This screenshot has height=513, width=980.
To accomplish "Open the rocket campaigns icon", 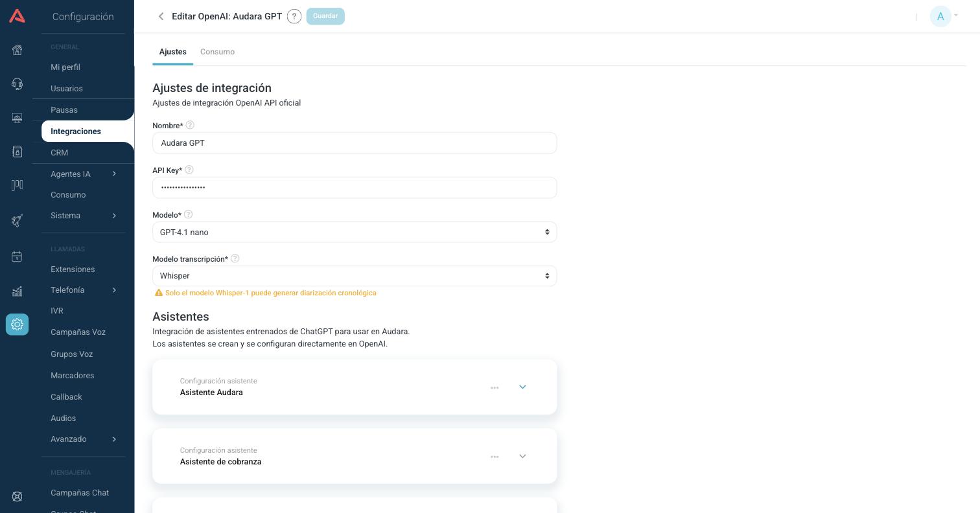I will [17, 220].
